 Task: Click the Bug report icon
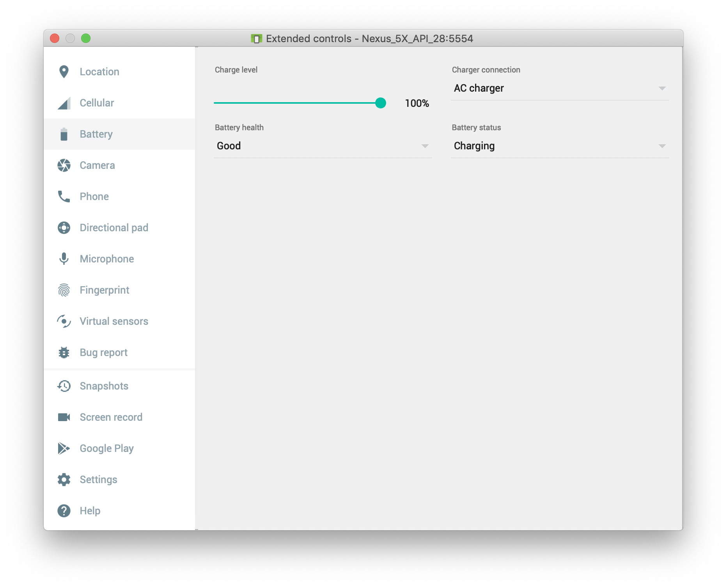(64, 352)
